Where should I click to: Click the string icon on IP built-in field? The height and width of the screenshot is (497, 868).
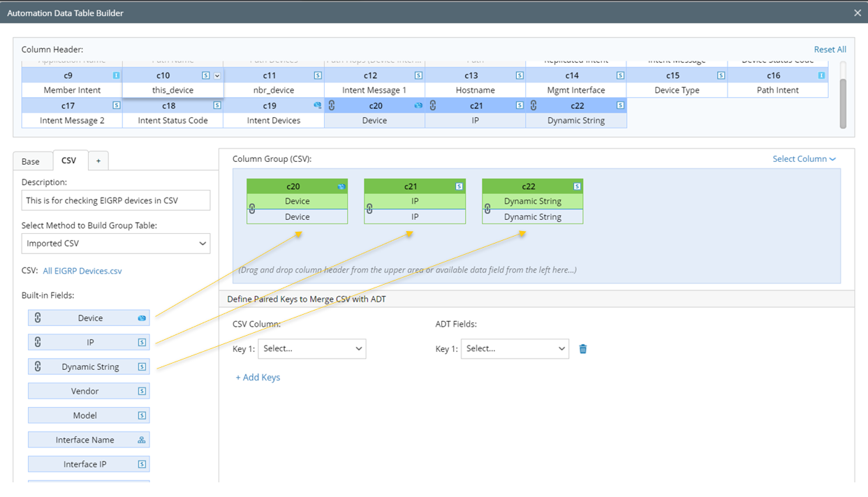[142, 342]
